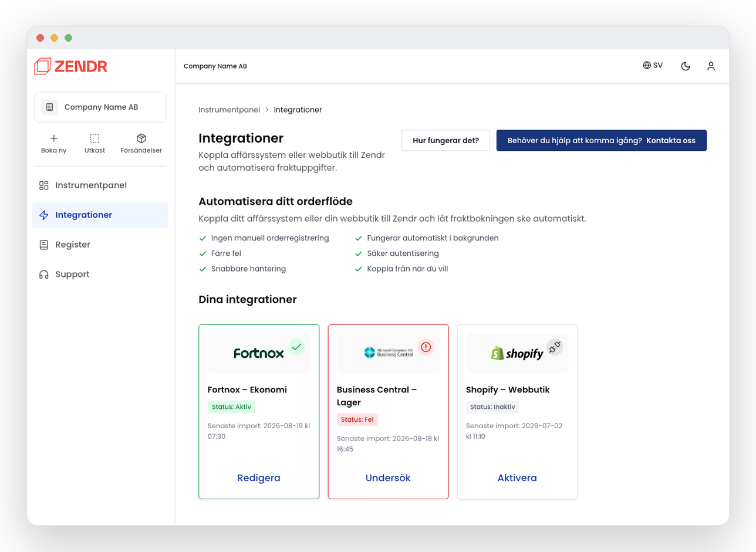Click the Kontakta oss help button
756x552 pixels.
602,141
